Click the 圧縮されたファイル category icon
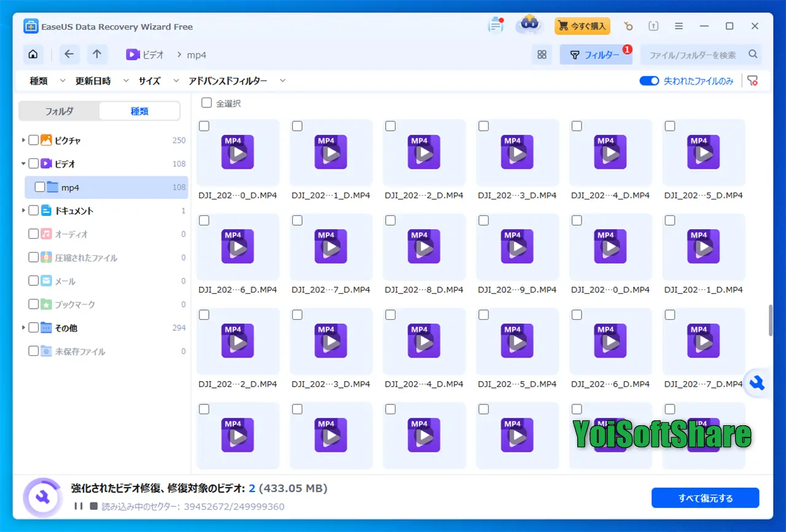 [46, 258]
